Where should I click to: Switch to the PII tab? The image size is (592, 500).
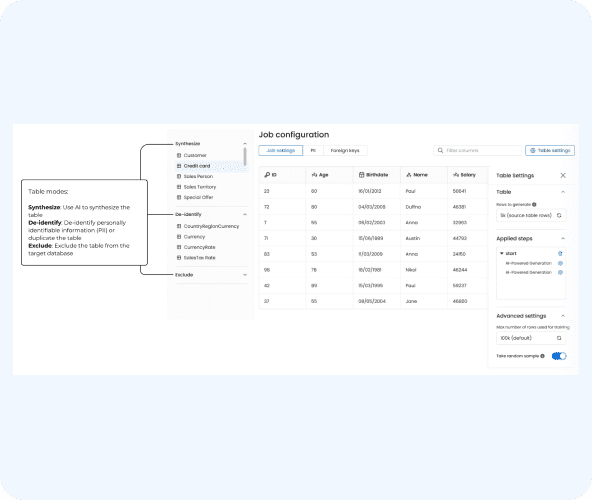pos(313,150)
